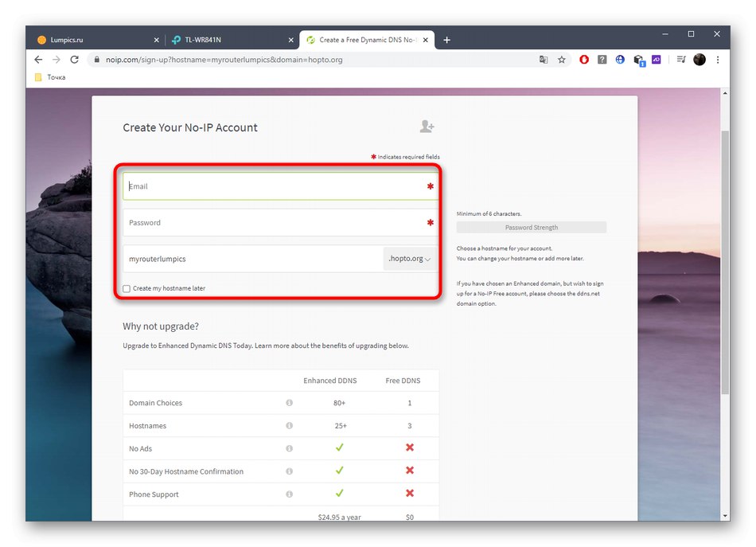Click the green check in the No Ads row
756x547 pixels.
(340, 447)
